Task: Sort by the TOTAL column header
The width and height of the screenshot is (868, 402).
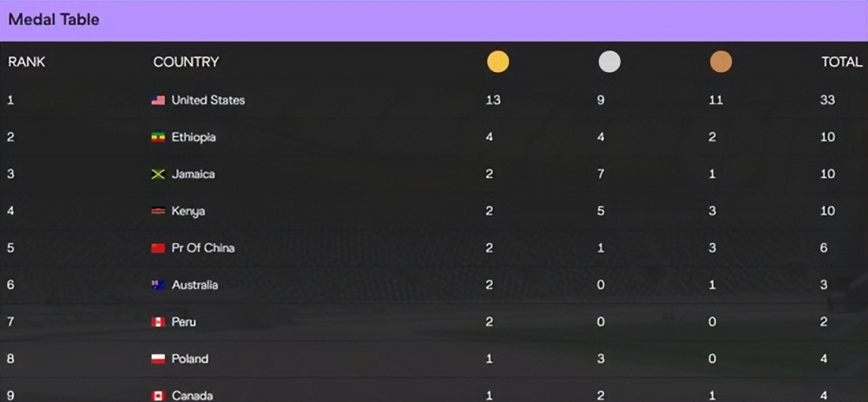Action: pyautogui.click(x=841, y=62)
